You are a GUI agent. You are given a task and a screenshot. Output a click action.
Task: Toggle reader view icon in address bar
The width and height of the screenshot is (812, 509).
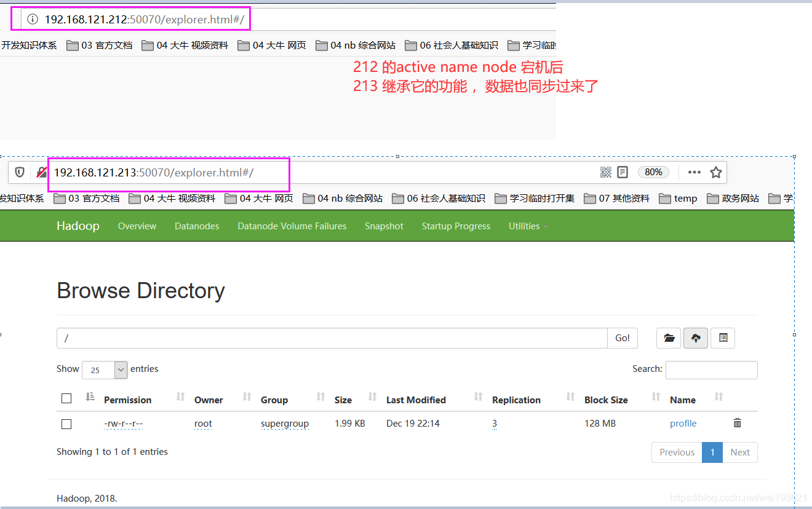coord(623,172)
